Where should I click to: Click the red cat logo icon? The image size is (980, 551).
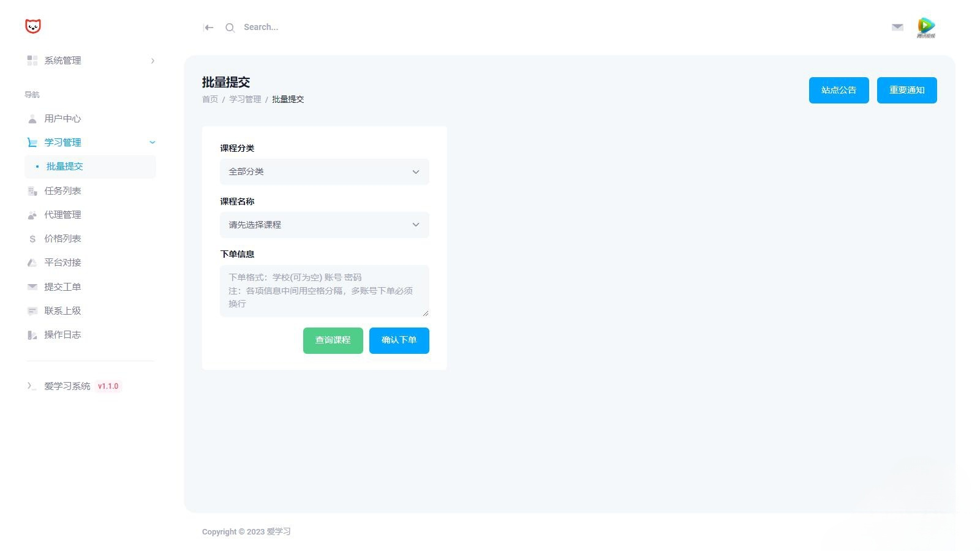pyautogui.click(x=33, y=26)
